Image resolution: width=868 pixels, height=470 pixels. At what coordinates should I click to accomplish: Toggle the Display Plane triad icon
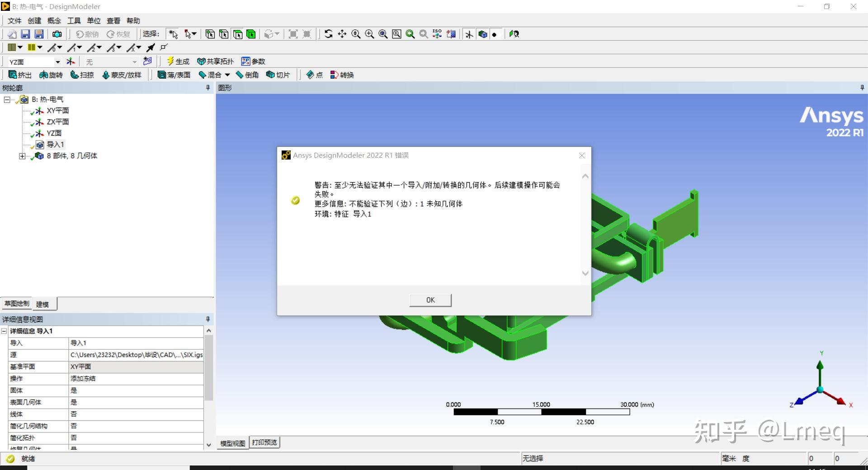(469, 34)
